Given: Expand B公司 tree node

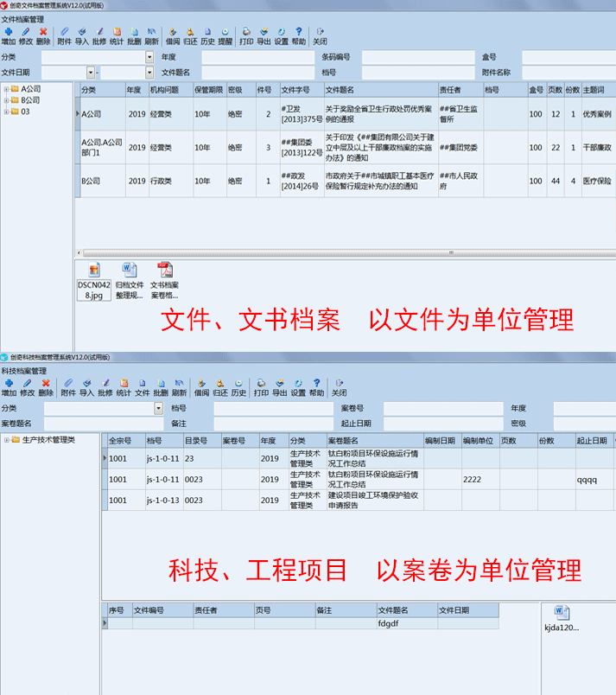Looking at the screenshot, I should [x=6, y=100].
